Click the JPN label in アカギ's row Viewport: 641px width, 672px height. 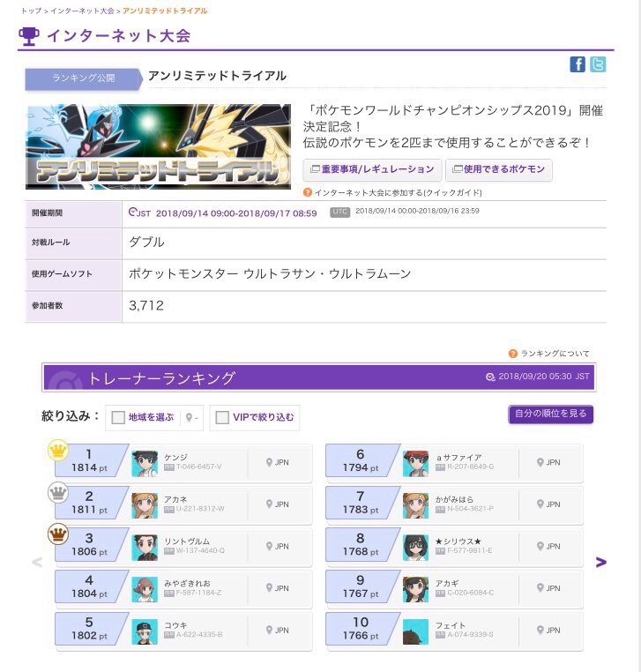tap(553, 588)
